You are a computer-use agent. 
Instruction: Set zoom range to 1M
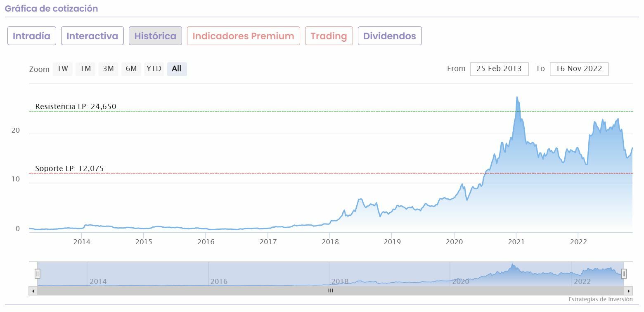coord(85,69)
